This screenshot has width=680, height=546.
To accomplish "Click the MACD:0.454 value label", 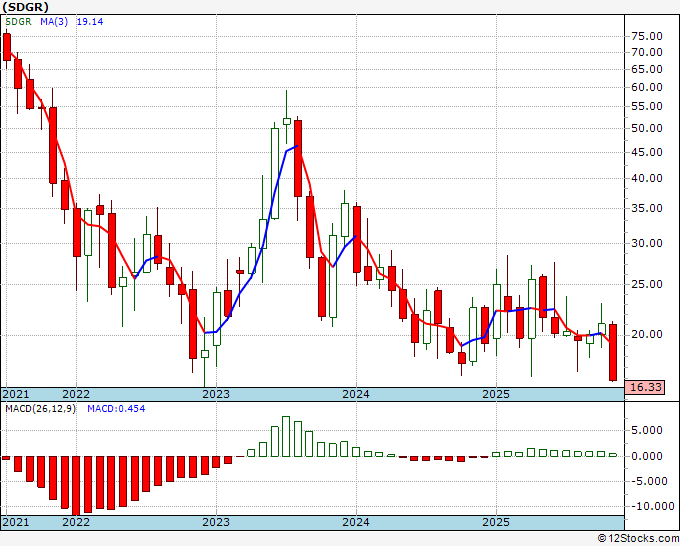I will coord(116,409).
